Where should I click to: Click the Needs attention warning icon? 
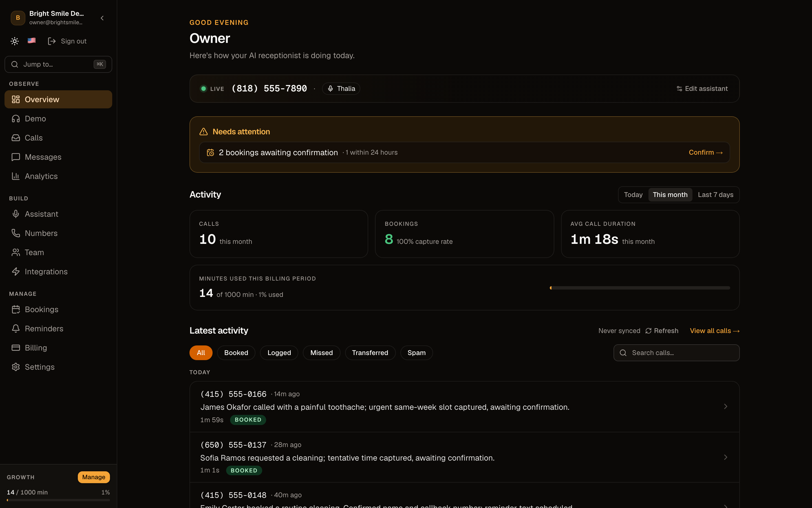(204, 132)
